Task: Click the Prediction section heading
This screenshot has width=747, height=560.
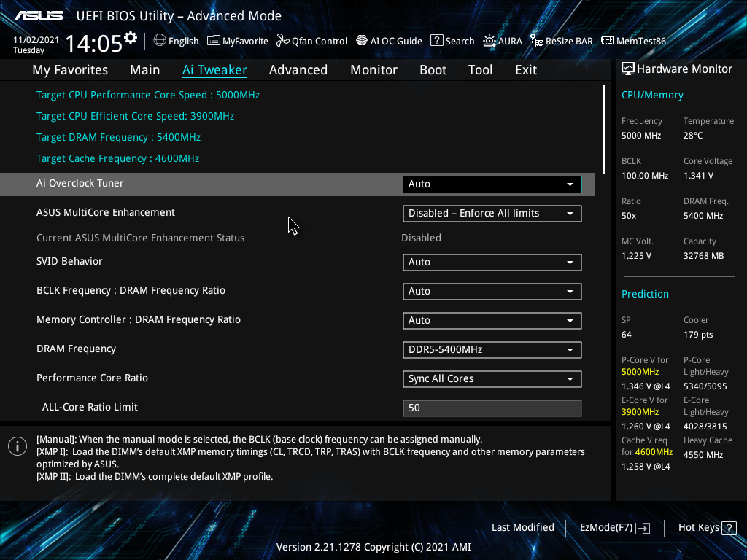Action: (x=645, y=295)
